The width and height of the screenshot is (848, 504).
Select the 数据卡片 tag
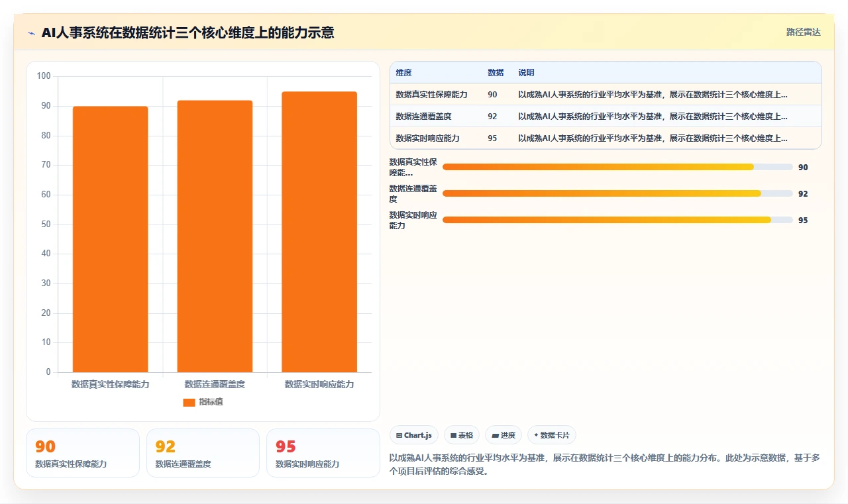(x=552, y=435)
